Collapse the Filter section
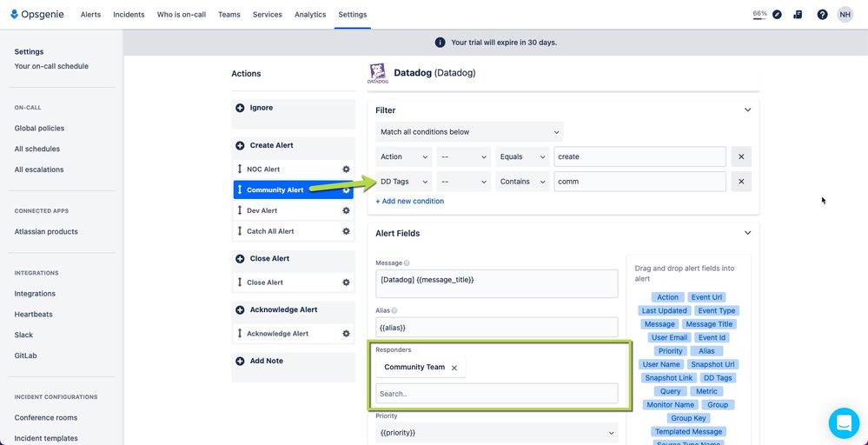This screenshot has width=868, height=445. [x=747, y=110]
